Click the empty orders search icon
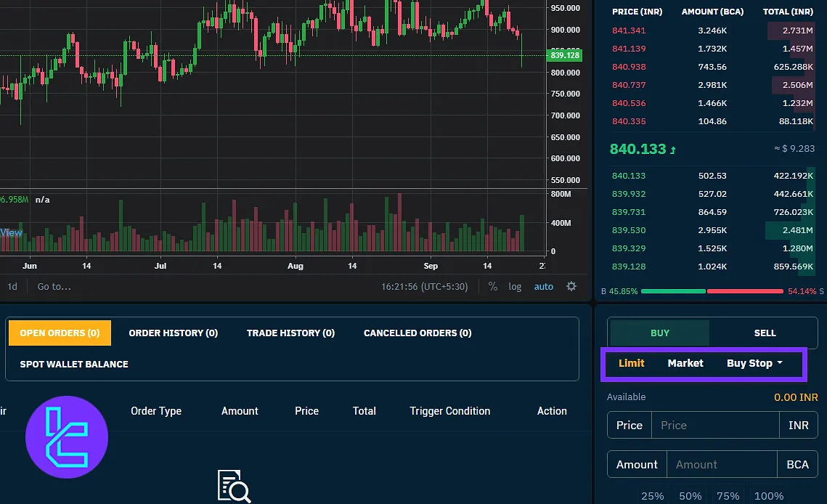827x504 pixels. (234, 486)
